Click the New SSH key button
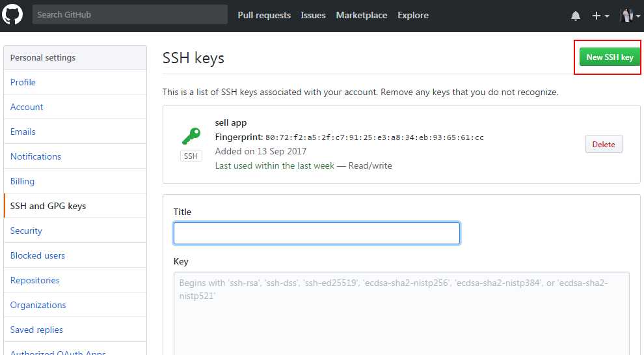The height and width of the screenshot is (355, 644). (x=610, y=57)
